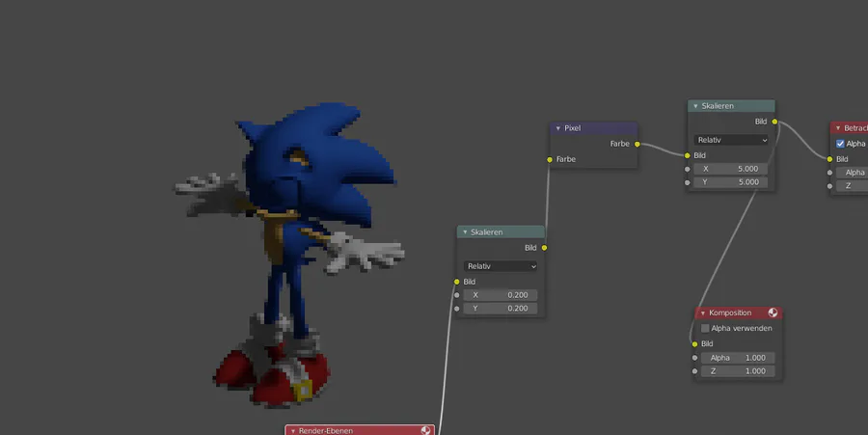The width and height of the screenshot is (868, 435).
Task: Click the X 5.000 value field
Action: (731, 169)
